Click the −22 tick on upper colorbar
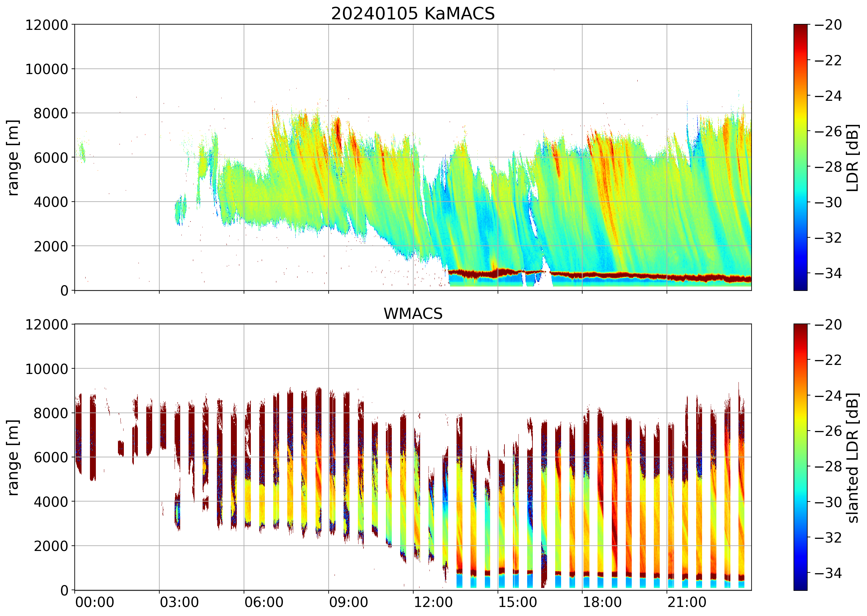Screen dimensions: 867x616 [x=828, y=60]
